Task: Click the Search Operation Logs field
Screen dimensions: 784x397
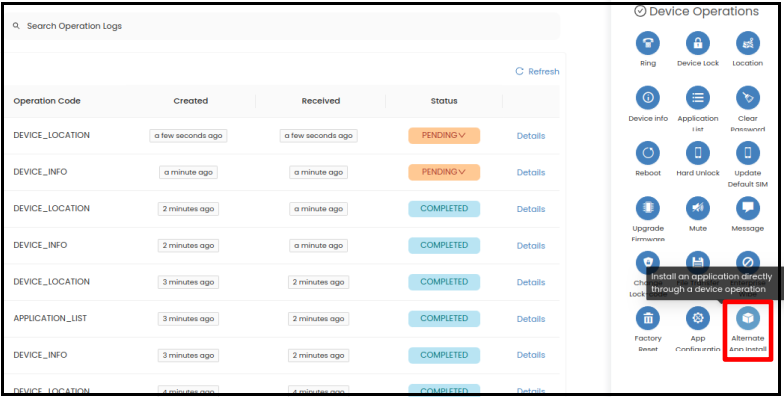Action: click(x=282, y=26)
